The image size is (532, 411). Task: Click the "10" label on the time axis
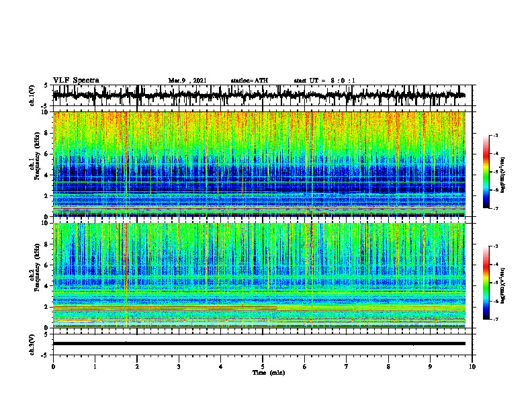pyautogui.click(x=472, y=367)
